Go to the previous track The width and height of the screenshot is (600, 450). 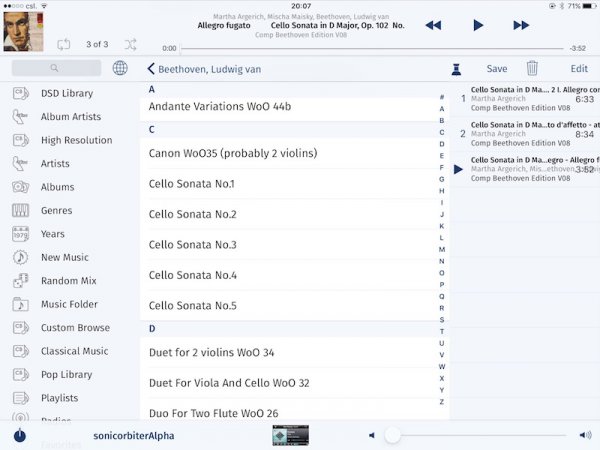[x=433, y=25]
